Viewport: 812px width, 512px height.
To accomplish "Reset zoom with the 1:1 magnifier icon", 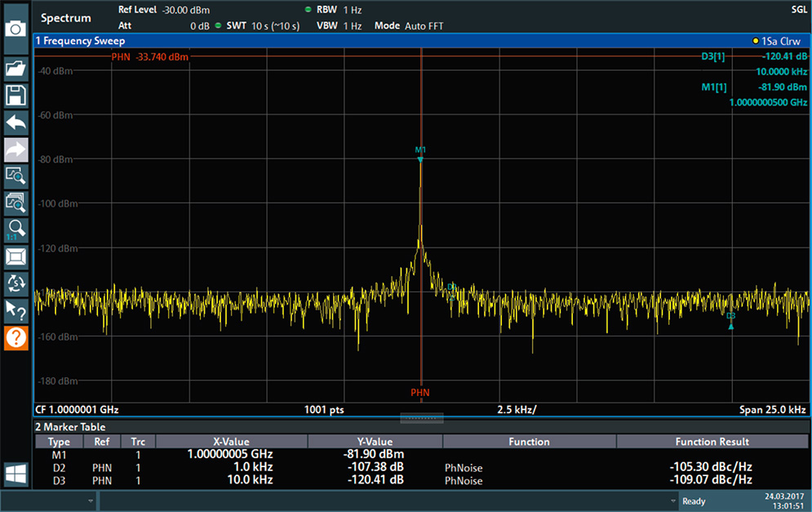I will (16, 229).
